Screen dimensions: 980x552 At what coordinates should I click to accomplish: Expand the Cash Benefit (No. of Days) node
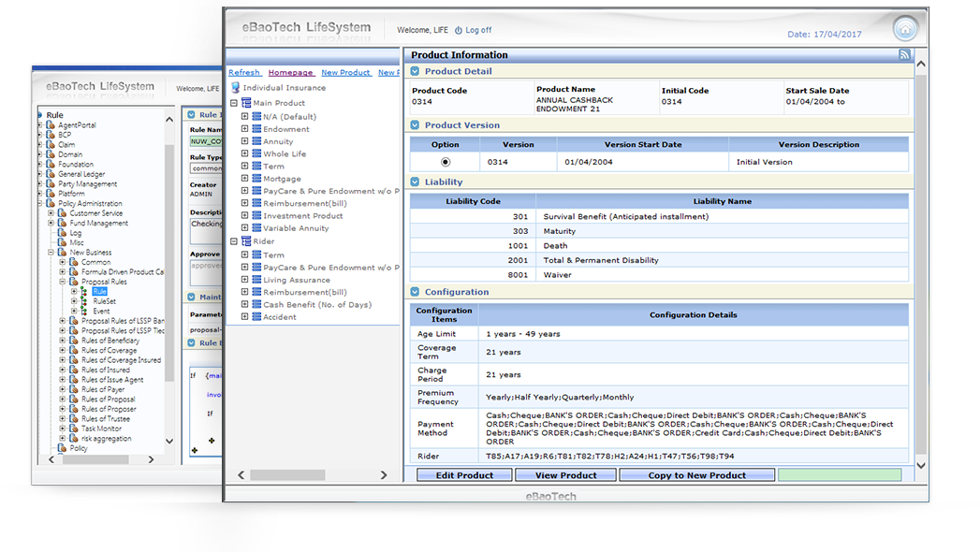pyautogui.click(x=245, y=304)
